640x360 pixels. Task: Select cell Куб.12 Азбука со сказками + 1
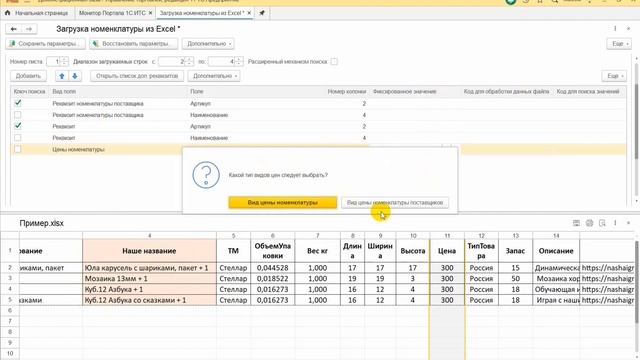[x=149, y=300]
